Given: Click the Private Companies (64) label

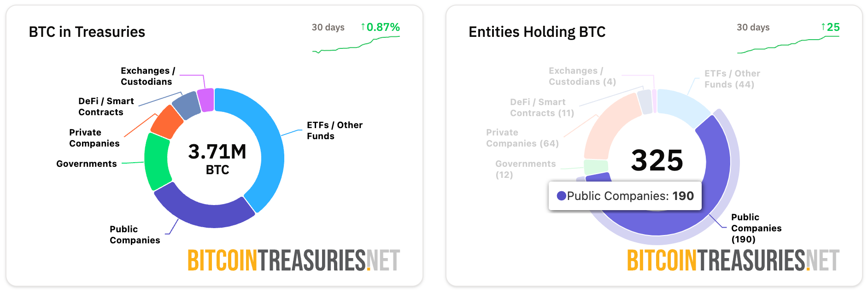Looking at the screenshot, I should (522, 138).
